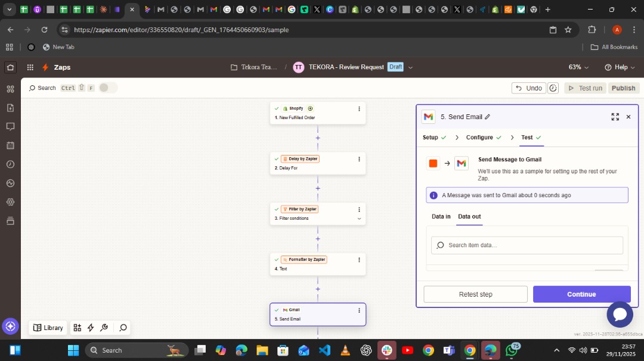This screenshot has width=644, height=361.
Task: Reload the page
Action: tap(44, 30)
